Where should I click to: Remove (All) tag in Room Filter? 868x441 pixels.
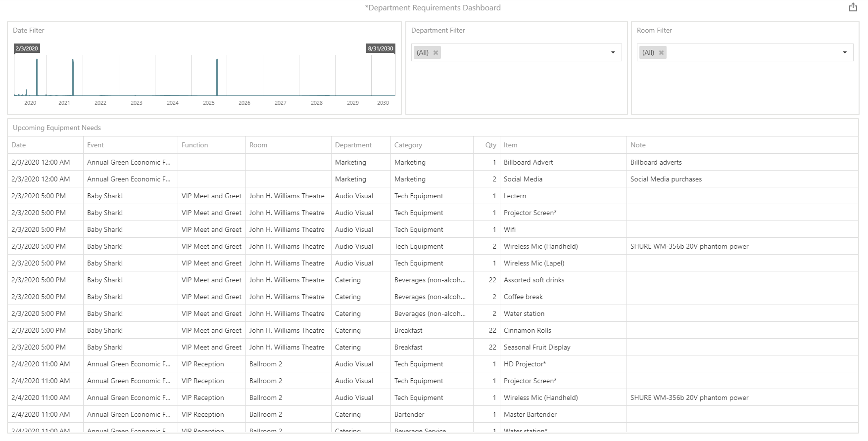tap(661, 52)
